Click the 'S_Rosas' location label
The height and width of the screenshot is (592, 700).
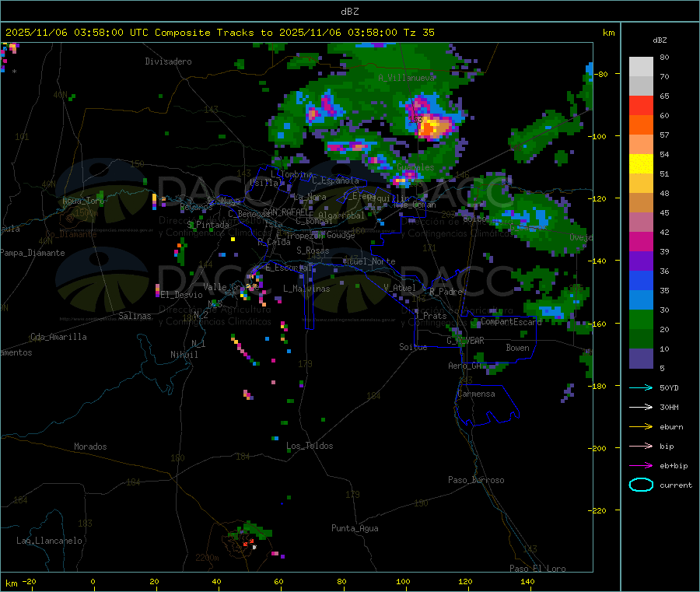(313, 250)
